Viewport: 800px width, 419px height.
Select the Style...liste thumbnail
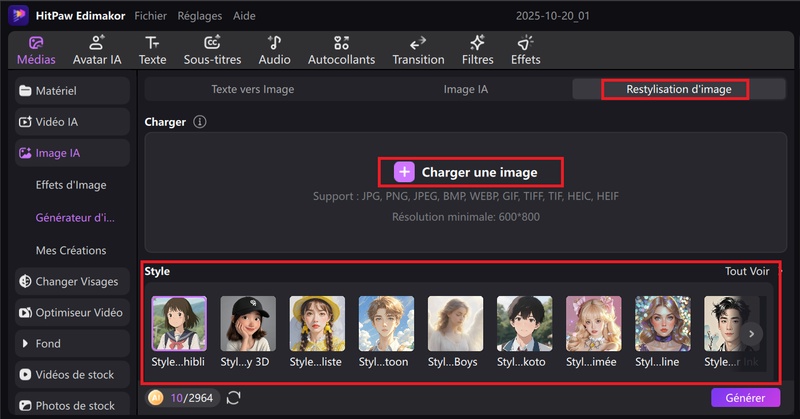point(317,324)
